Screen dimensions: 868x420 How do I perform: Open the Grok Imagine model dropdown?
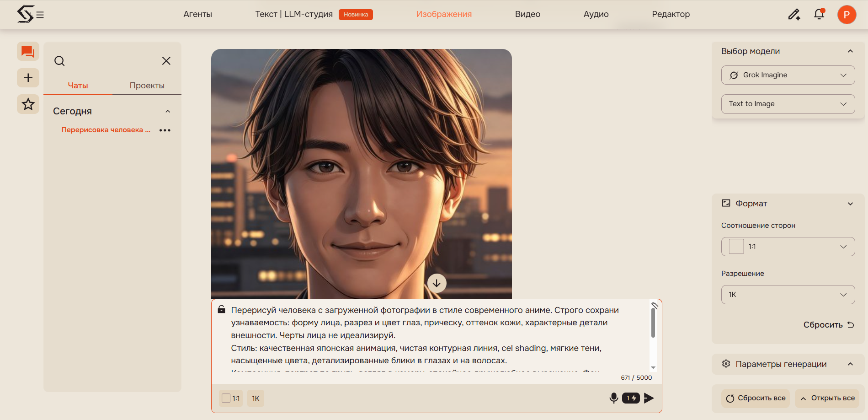[x=788, y=75]
